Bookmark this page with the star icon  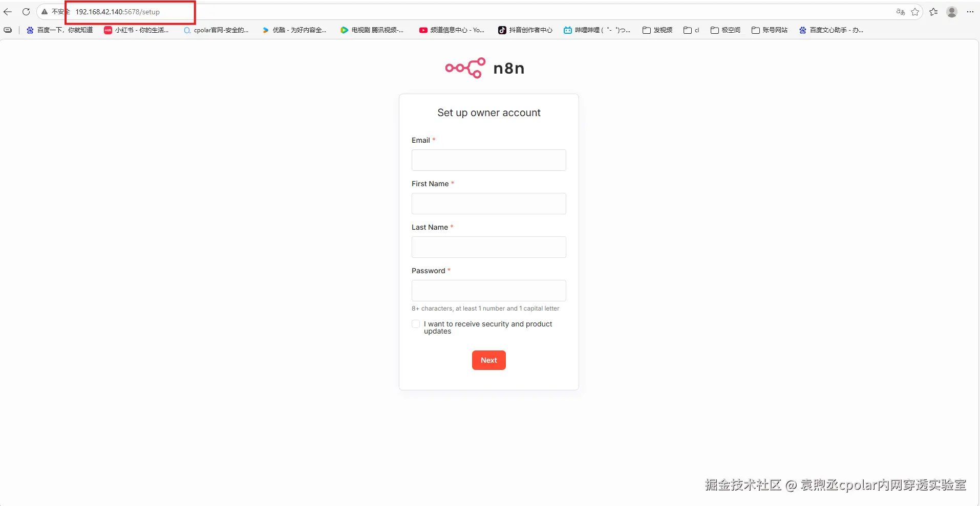tap(915, 12)
